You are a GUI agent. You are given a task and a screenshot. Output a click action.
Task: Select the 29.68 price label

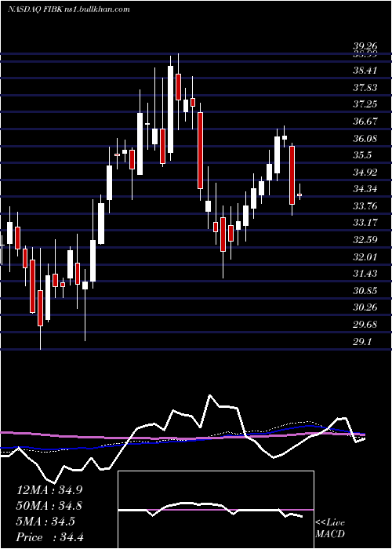tap(365, 324)
